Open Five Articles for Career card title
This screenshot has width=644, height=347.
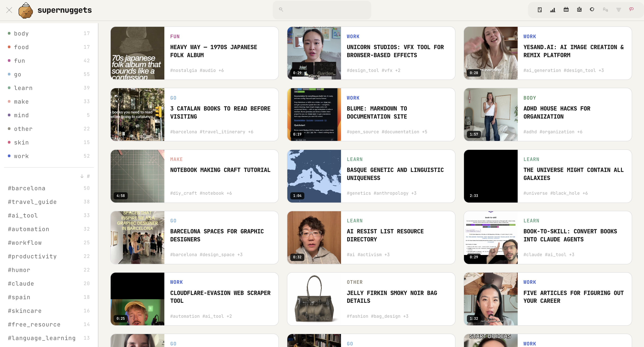tap(573, 297)
